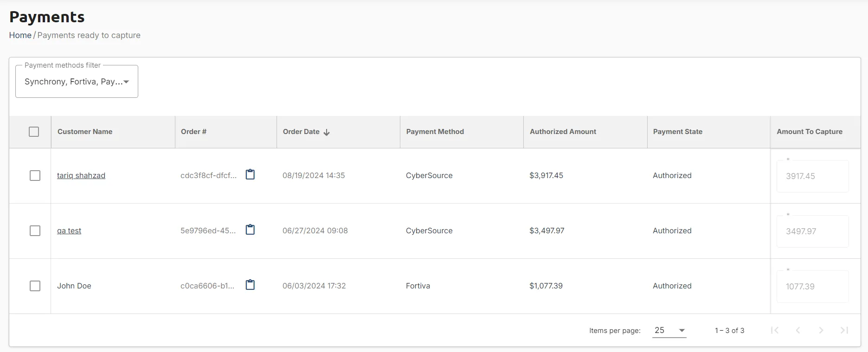The height and width of the screenshot is (352, 868).
Task: Open qa test customer link
Action: tap(69, 230)
